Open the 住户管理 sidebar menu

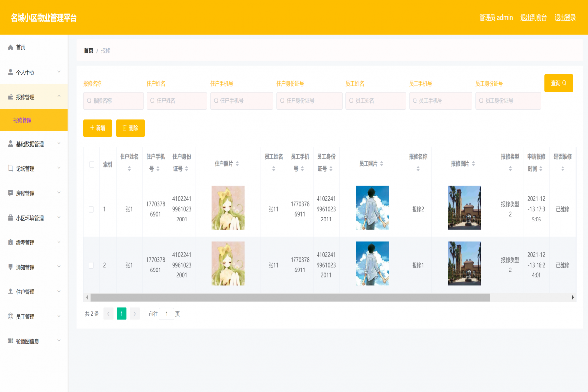point(25,292)
